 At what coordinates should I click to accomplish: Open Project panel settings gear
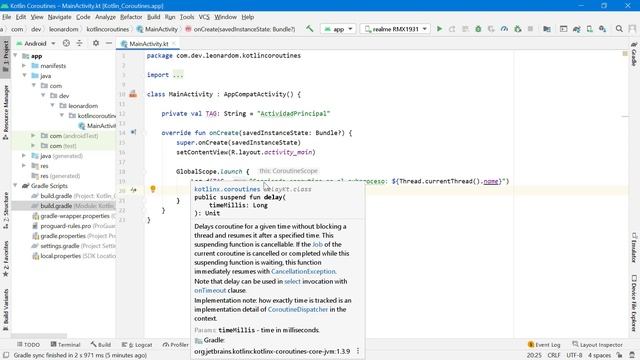96,43
